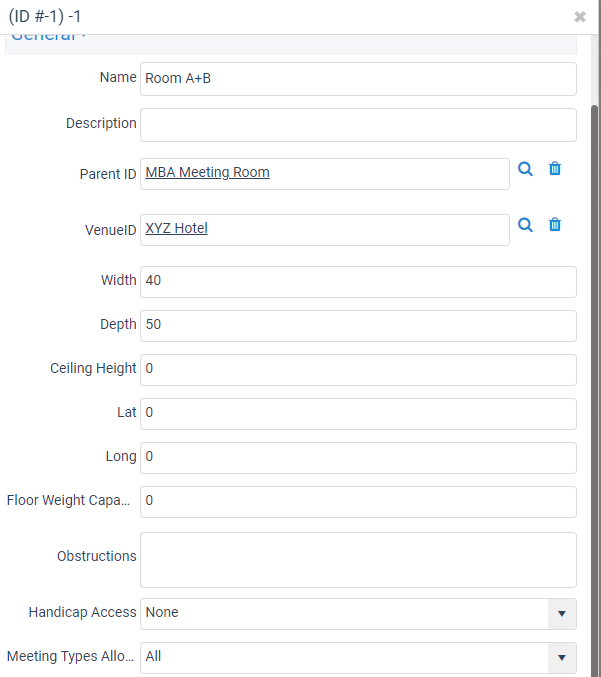Open the MBA Meeting Room link
This screenshot has height=677, width=601.
pyautogui.click(x=207, y=172)
